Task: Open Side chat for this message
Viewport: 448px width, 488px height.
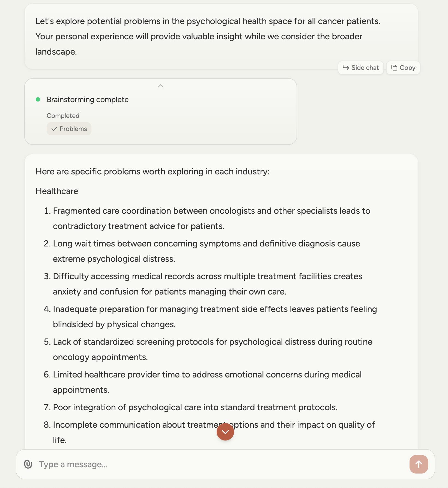Action: click(360, 68)
